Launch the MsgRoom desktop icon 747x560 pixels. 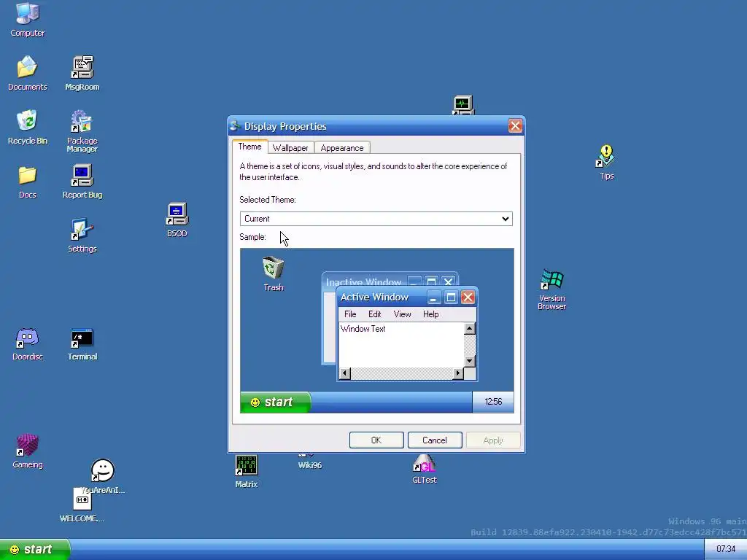[x=82, y=73]
